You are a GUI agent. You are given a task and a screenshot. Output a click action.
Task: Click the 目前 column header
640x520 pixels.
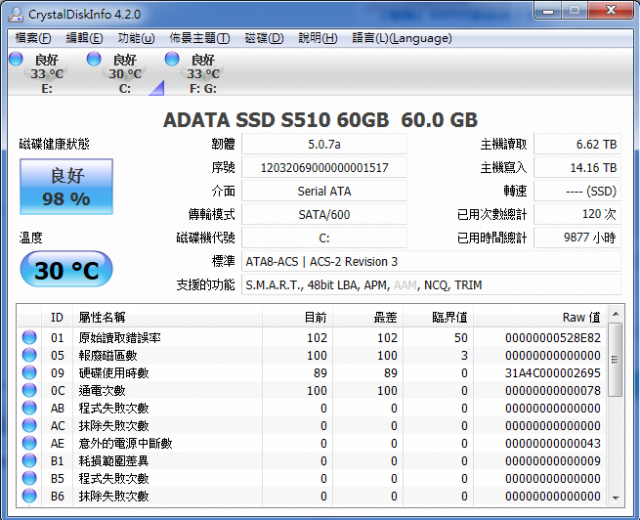[x=297, y=317]
